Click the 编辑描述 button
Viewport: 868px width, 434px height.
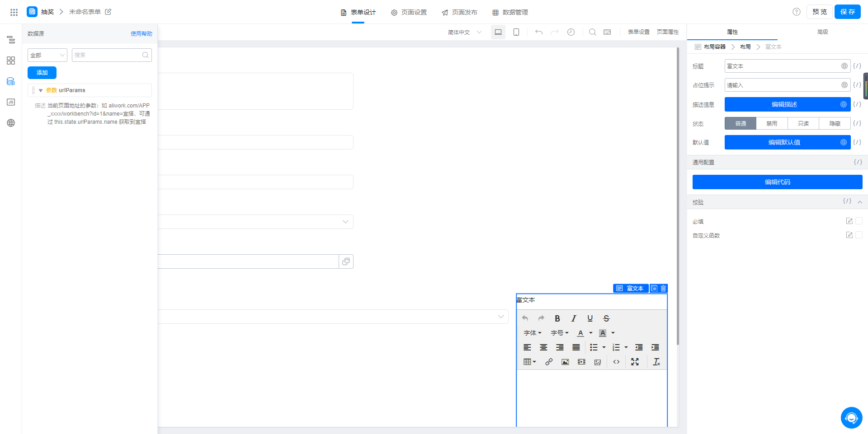788,104
